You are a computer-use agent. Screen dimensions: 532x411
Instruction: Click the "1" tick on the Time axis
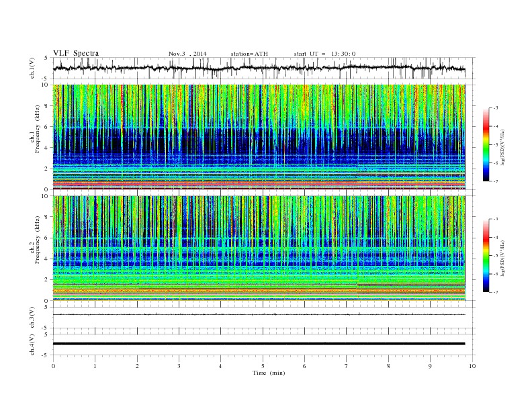(x=95, y=366)
